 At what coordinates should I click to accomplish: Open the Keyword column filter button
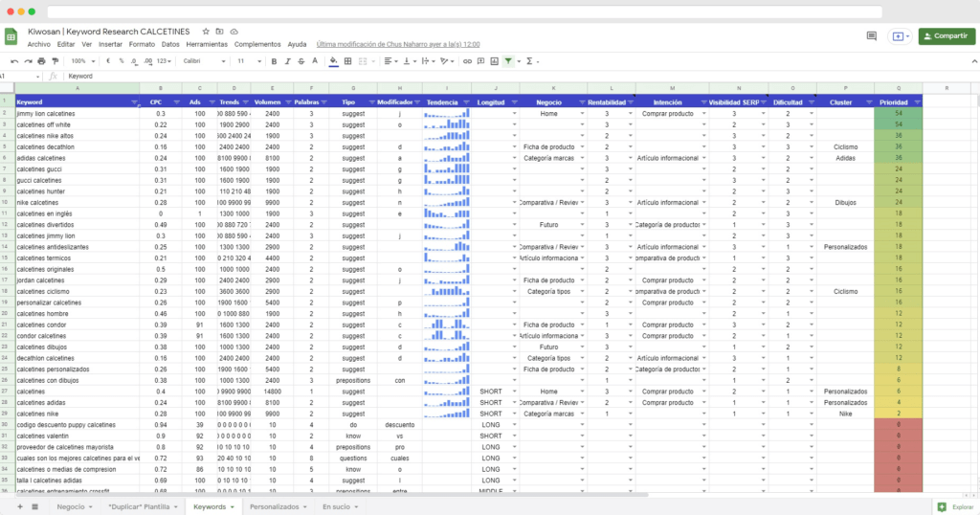(134, 102)
